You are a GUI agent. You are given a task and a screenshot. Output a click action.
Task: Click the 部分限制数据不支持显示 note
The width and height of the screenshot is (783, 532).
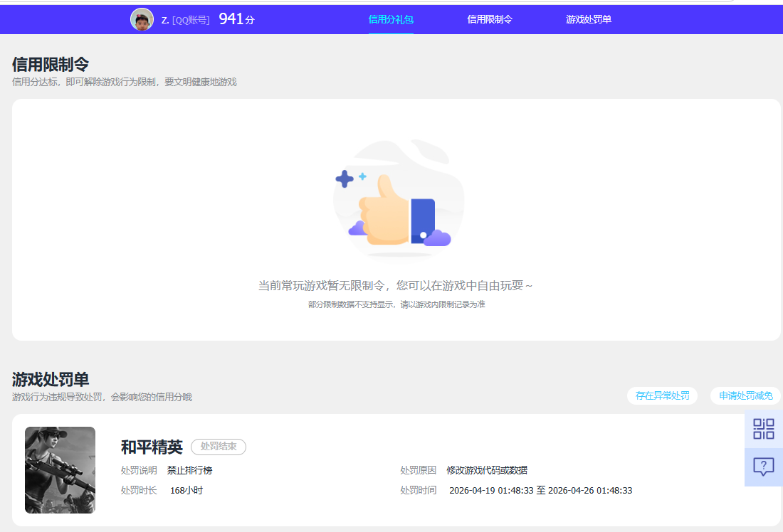[x=396, y=304]
